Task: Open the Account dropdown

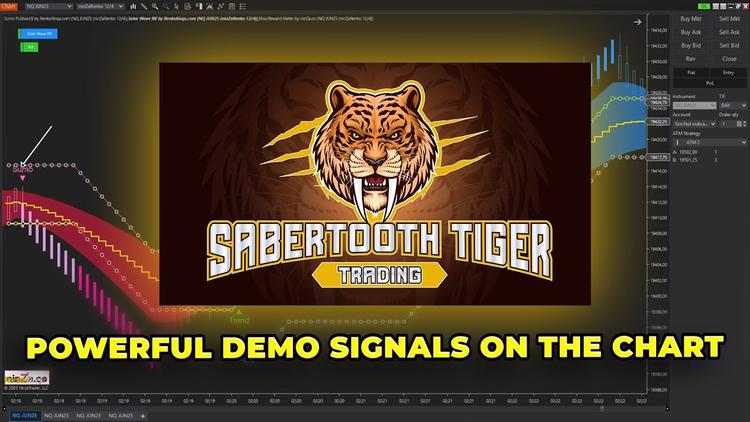Action: click(695, 124)
